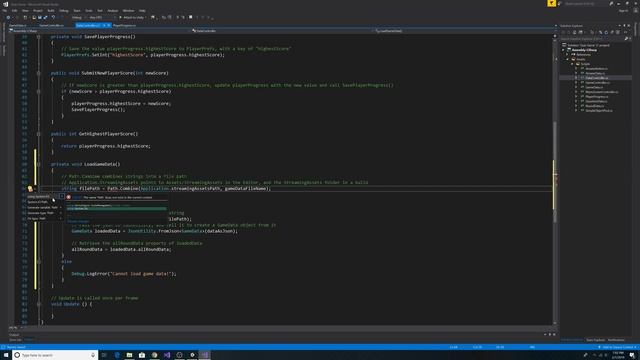Click the editor vertical scrollbar thumb
Screen dimensions: 640x360
tap(555, 171)
